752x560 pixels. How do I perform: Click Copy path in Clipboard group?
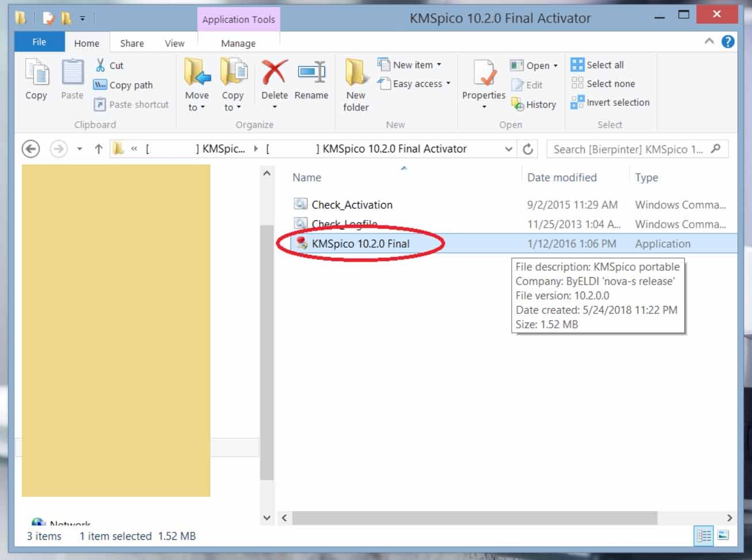[124, 85]
